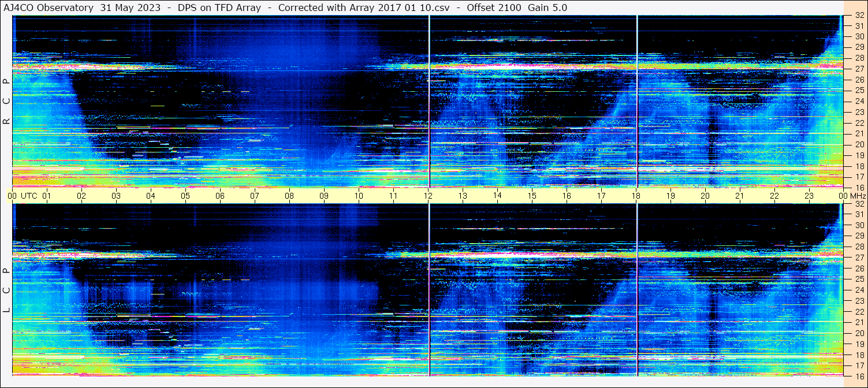Click the "32" MHz label of RCP panel
Viewport: 868px width, 388px height.
tap(859, 16)
